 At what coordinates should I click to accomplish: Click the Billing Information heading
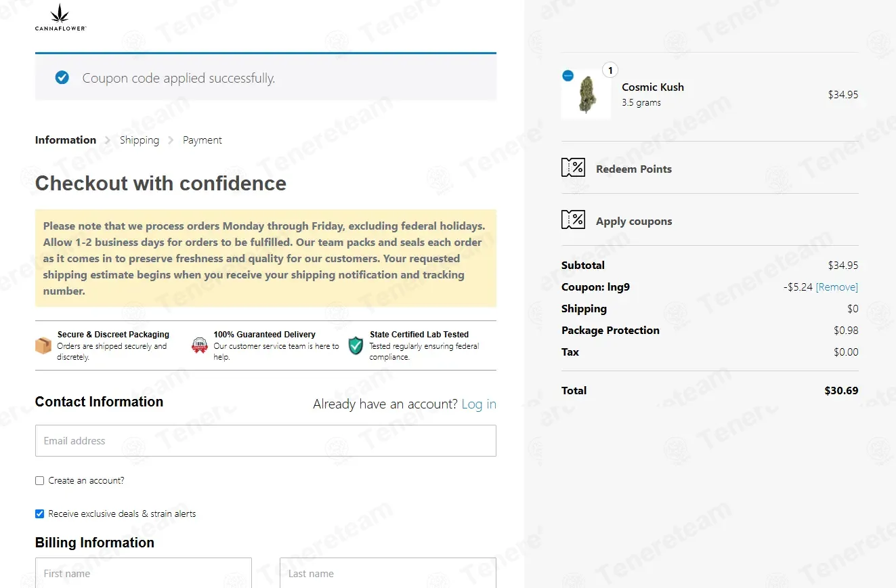pos(95,543)
